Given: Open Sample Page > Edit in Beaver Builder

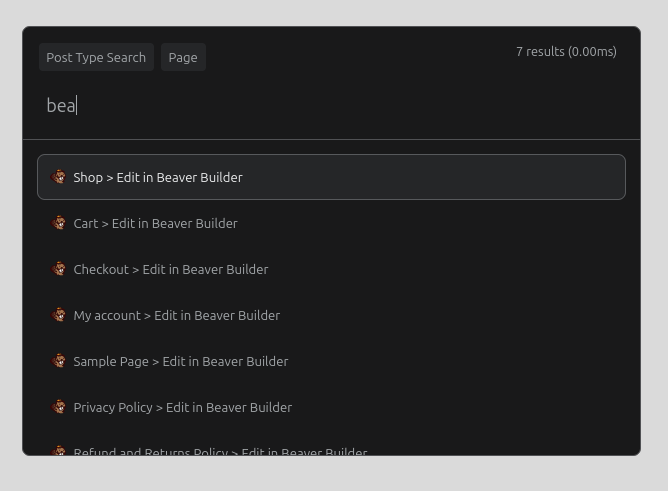Looking at the screenshot, I should click(x=331, y=361).
